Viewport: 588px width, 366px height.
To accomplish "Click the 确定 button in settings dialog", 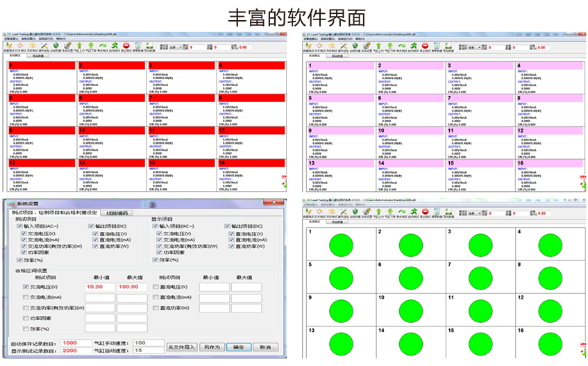I will [239, 347].
